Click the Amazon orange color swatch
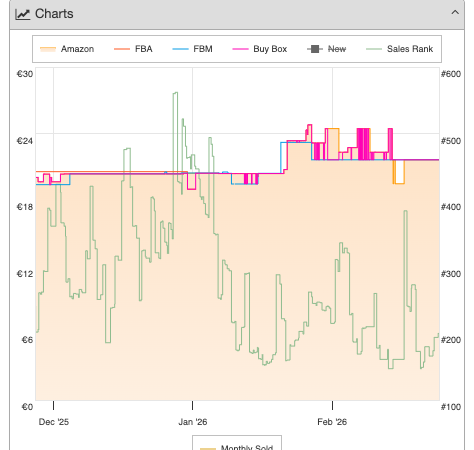The width and height of the screenshot is (474, 450). coord(48,49)
